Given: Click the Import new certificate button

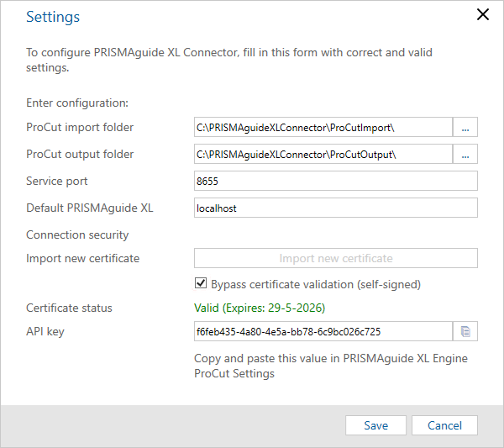Looking at the screenshot, I should click(336, 258).
